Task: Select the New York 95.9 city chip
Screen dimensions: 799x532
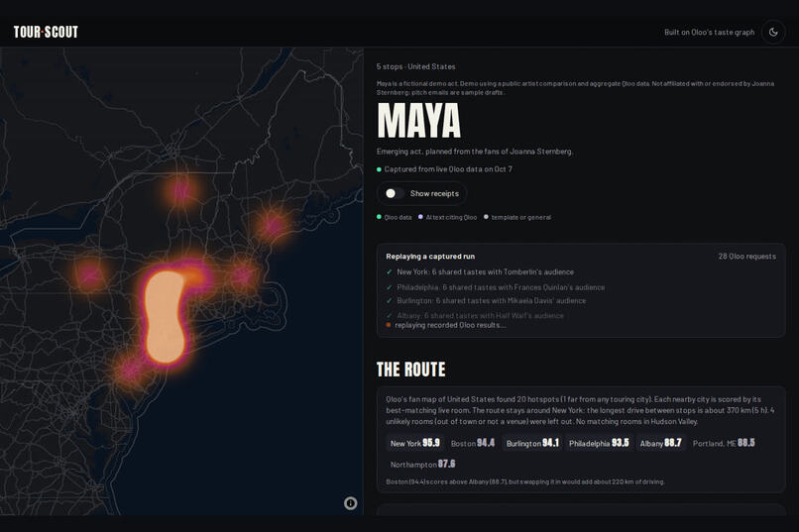Action: pos(414,444)
